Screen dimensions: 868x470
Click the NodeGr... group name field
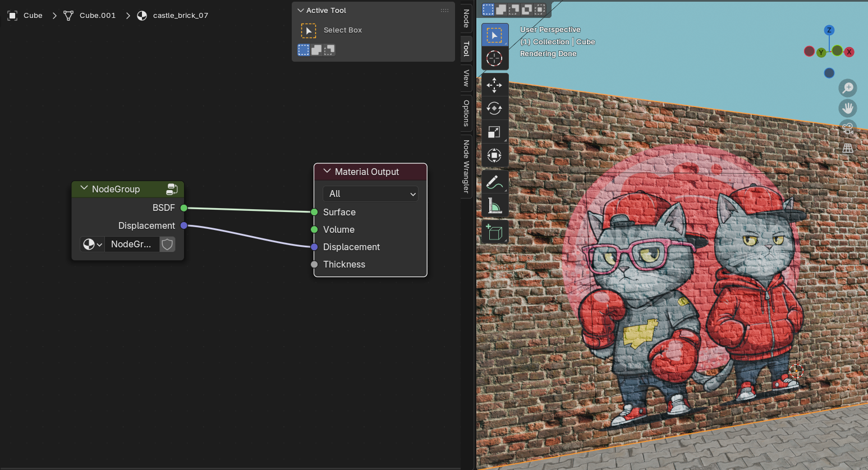[x=132, y=244]
